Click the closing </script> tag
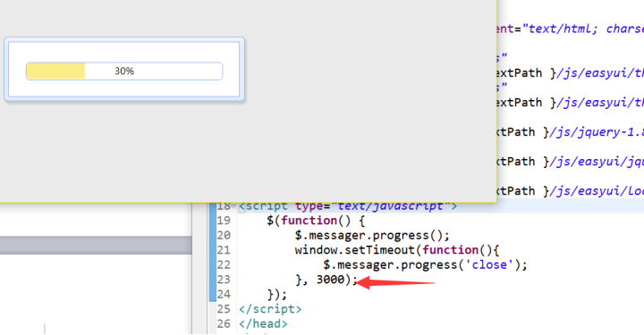644x335 pixels. [x=270, y=309]
